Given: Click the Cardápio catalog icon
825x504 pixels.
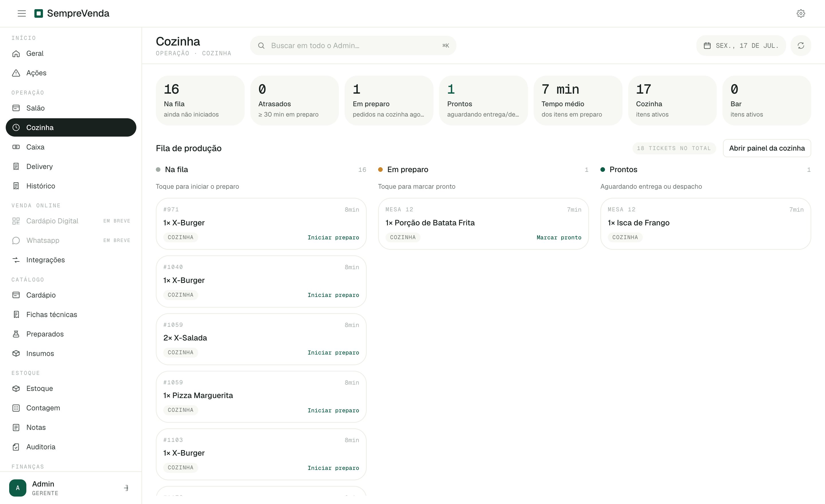Looking at the screenshot, I should click(x=16, y=295).
